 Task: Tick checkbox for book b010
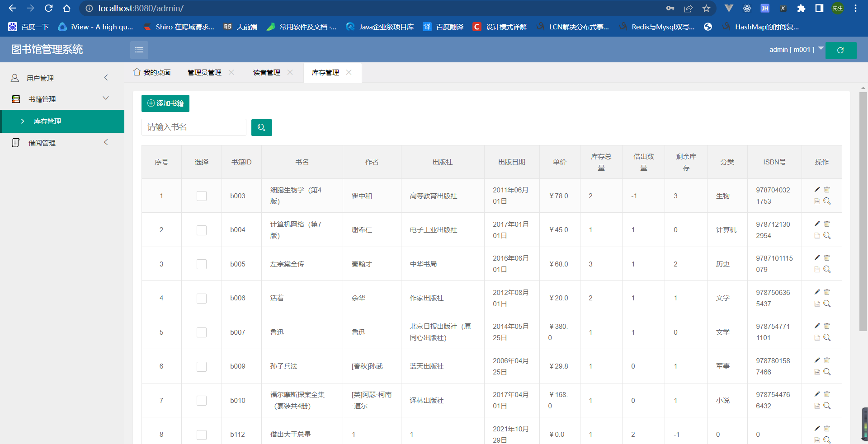click(202, 401)
